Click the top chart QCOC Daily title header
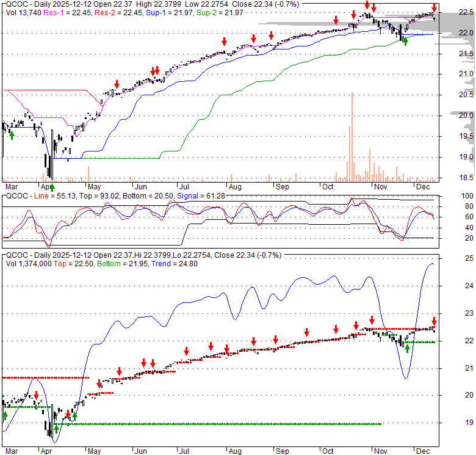 [153, 4]
